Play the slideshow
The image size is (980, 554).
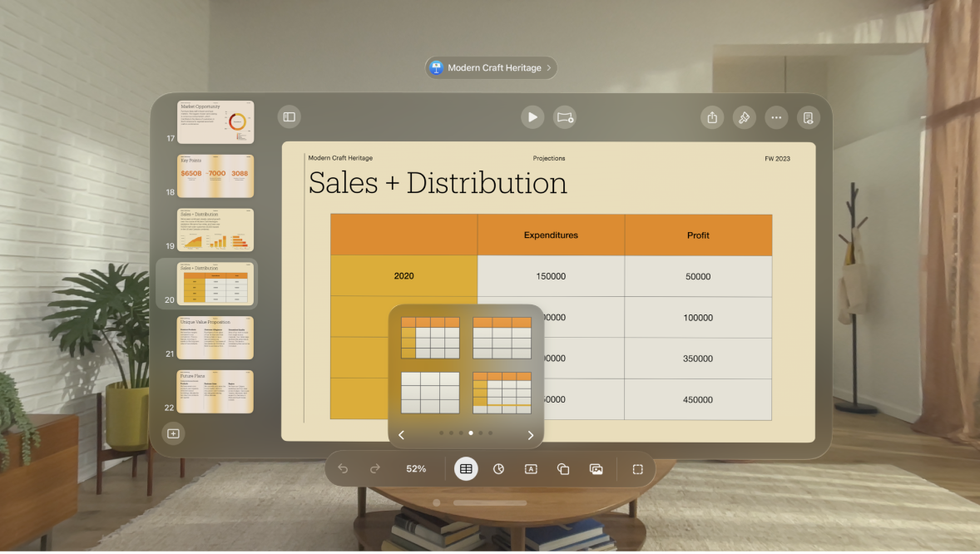[x=532, y=117]
